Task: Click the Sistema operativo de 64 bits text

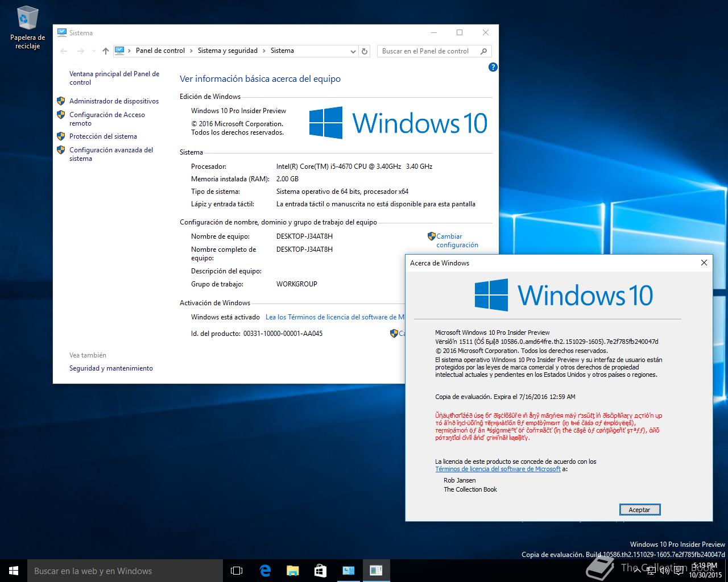Action: [342, 192]
